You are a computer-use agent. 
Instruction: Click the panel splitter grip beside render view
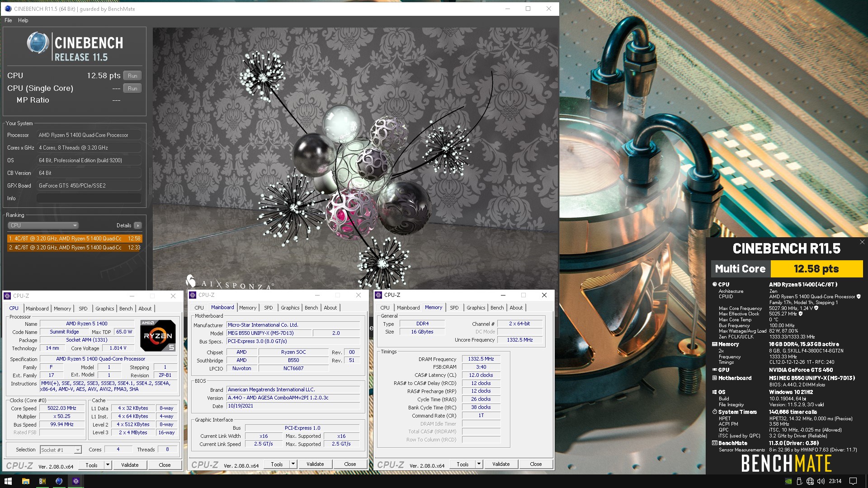[x=150, y=181]
